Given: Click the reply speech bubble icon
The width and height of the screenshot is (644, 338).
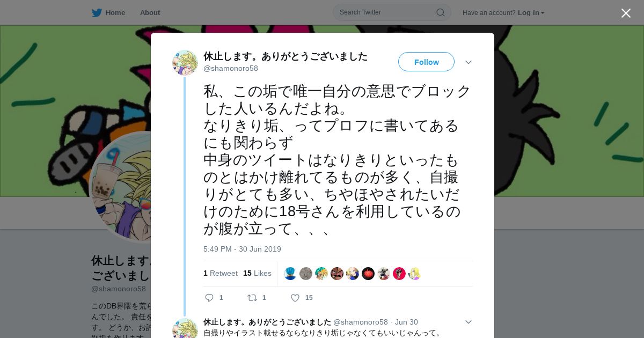Looking at the screenshot, I should pos(209,298).
